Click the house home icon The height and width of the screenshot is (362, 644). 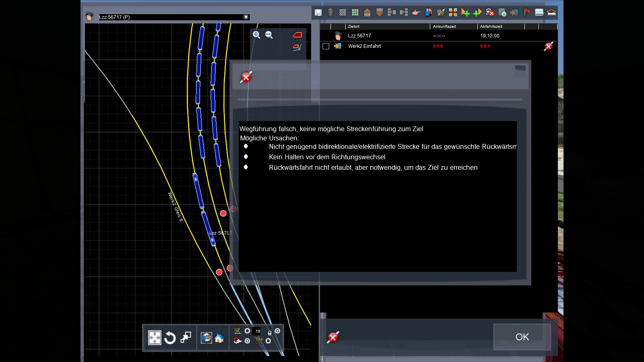[x=219, y=338]
